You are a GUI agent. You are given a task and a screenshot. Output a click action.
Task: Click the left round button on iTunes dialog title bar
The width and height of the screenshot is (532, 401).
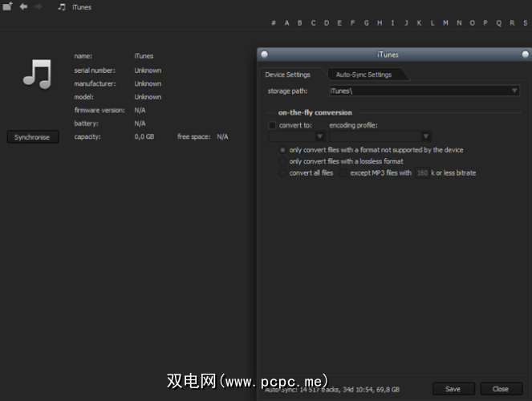click(265, 55)
